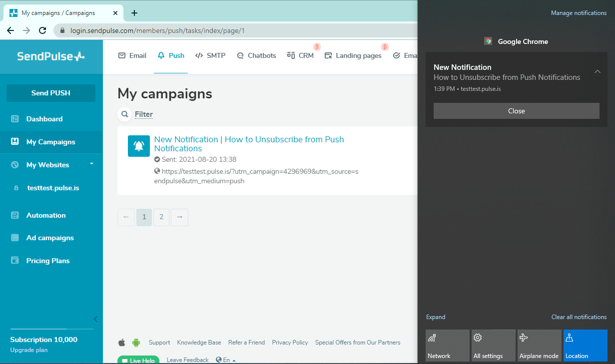The width and height of the screenshot is (615, 364).
Task: Go to the Chatbots tab
Action: [x=256, y=55]
